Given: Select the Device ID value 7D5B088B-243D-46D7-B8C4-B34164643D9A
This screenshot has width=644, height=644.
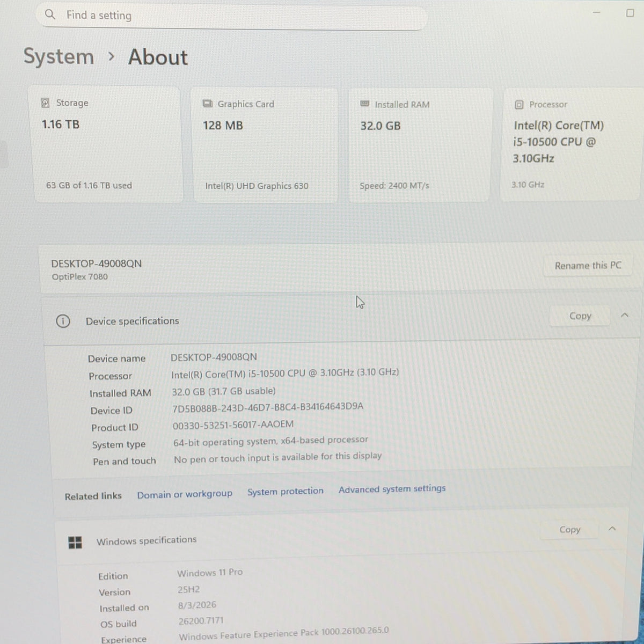Looking at the screenshot, I should click(268, 407).
